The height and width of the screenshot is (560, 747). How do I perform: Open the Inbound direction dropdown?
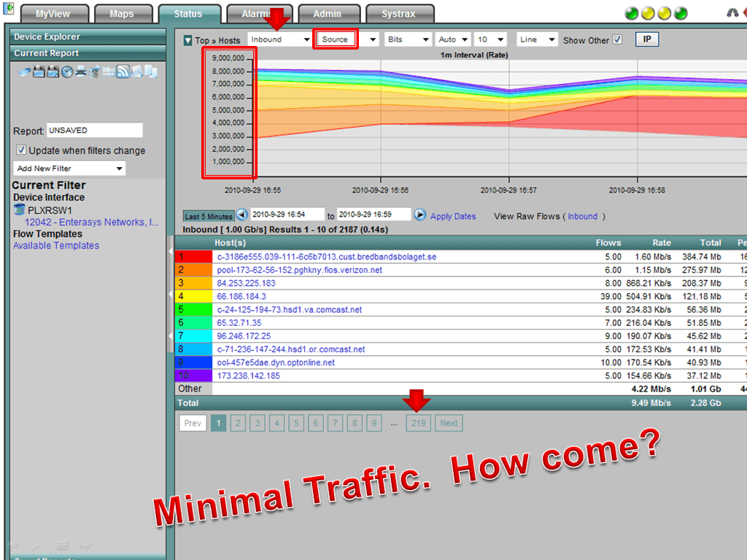[279, 39]
